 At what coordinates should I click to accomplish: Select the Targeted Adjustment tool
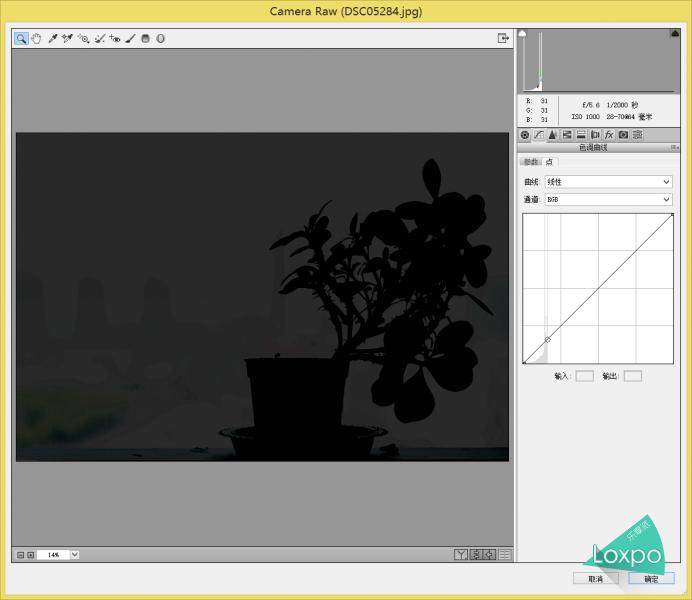[x=83, y=39]
